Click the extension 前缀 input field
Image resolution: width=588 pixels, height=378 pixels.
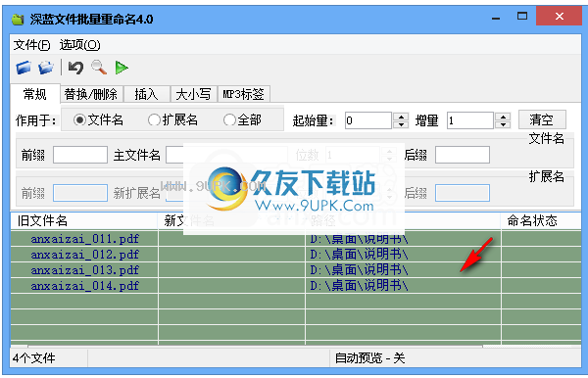coord(80,193)
